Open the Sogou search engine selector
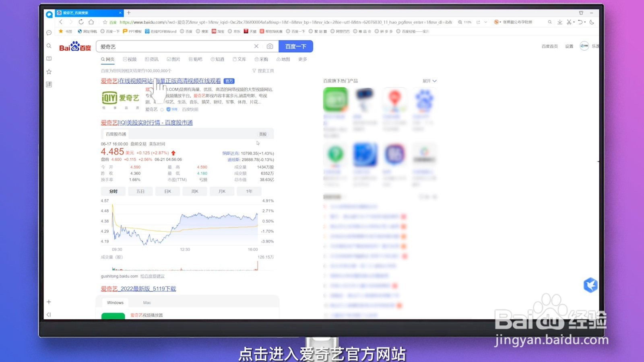Image resolution: width=644 pixels, height=362 pixels. pos(497,23)
